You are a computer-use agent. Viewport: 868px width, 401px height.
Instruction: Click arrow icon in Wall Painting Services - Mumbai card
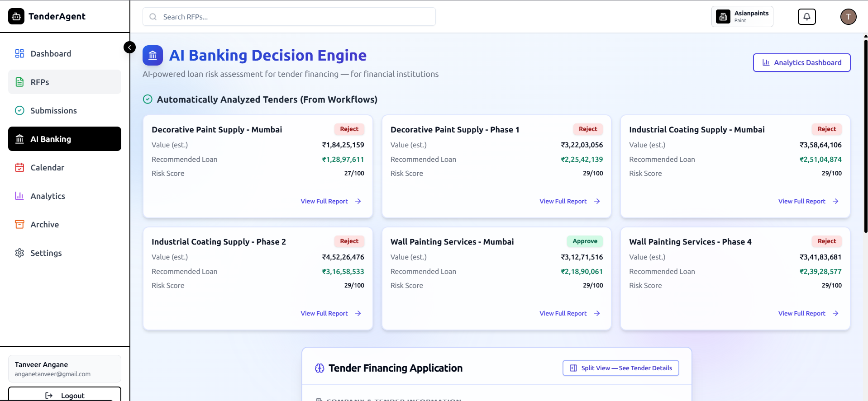[597, 313]
